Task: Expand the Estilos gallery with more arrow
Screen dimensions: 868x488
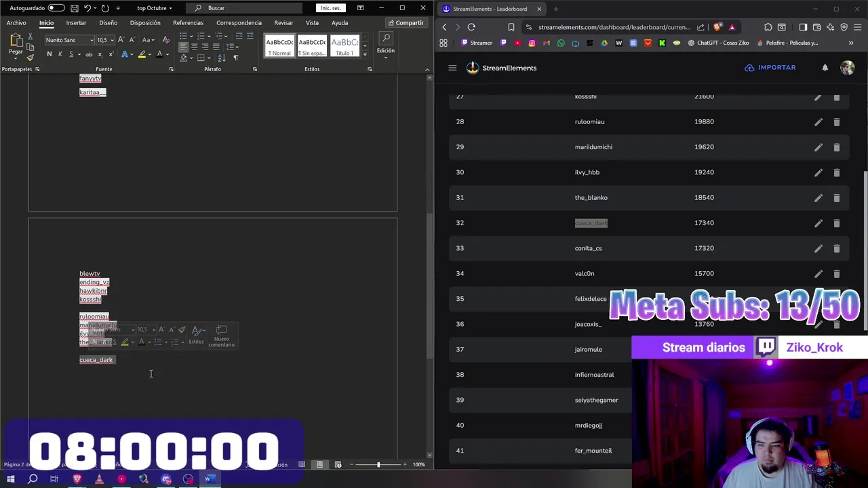Action: [365, 54]
